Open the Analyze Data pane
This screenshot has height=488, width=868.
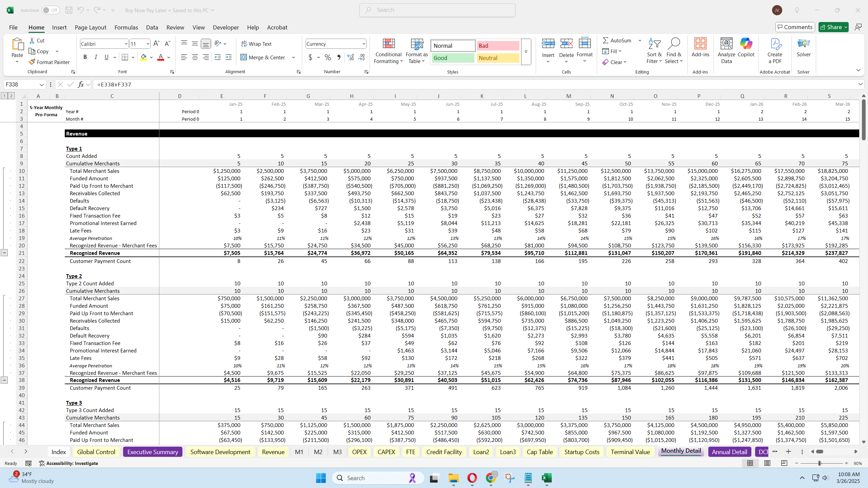[x=726, y=50]
